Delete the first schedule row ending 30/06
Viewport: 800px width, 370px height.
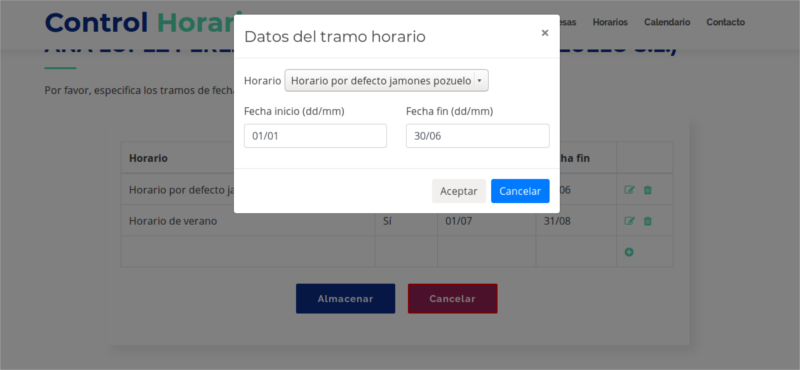coord(647,190)
